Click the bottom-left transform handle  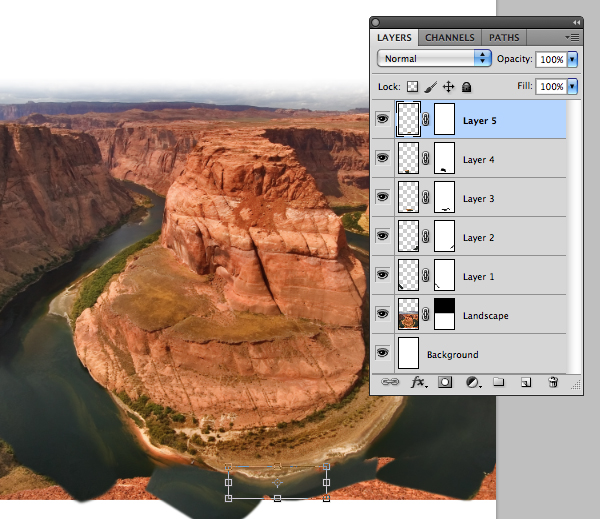coord(228,498)
